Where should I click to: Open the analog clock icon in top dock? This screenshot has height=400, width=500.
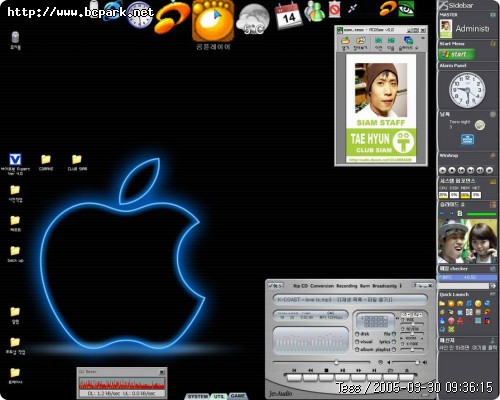point(140,14)
